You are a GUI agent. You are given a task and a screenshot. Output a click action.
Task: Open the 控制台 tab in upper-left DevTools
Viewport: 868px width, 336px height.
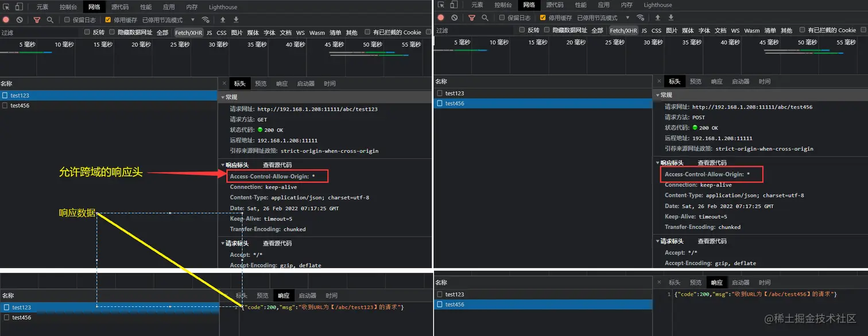pyautogui.click(x=68, y=7)
